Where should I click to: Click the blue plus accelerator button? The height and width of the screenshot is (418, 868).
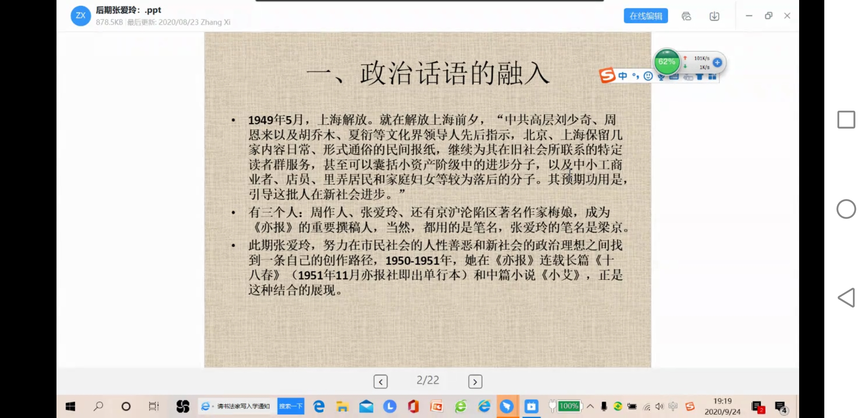tap(717, 62)
